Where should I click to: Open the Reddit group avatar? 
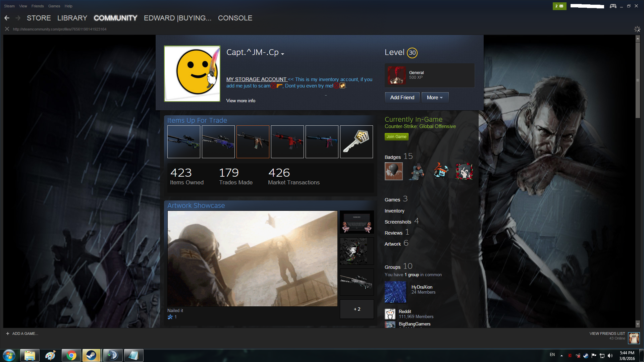[x=390, y=314]
